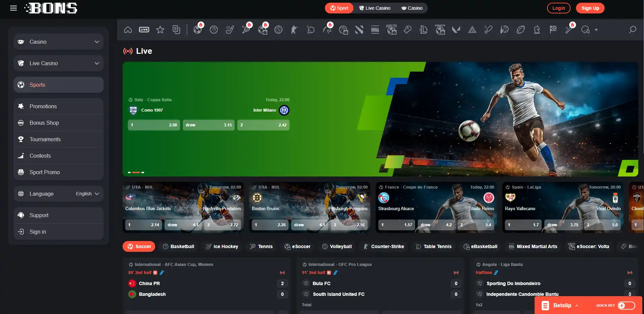The width and height of the screenshot is (644, 314).
Task: Select the Basketball chip in the live filter row
Action: click(x=178, y=246)
